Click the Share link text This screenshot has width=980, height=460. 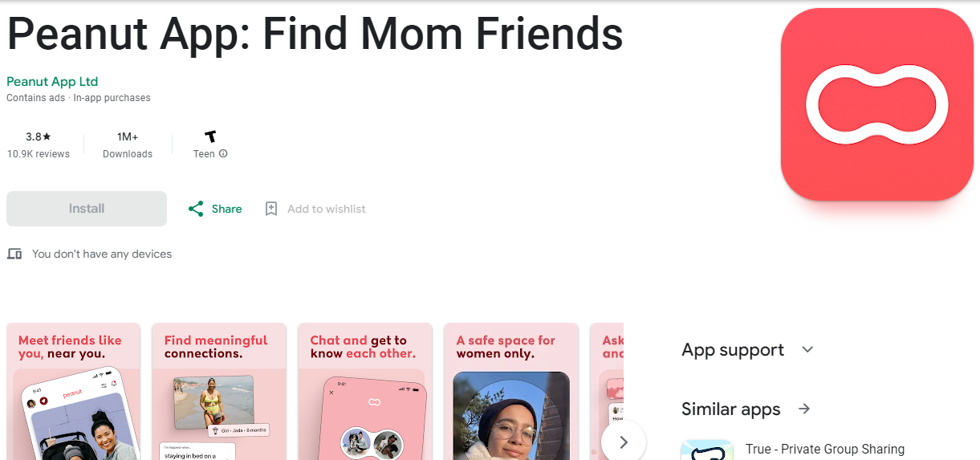coord(226,209)
